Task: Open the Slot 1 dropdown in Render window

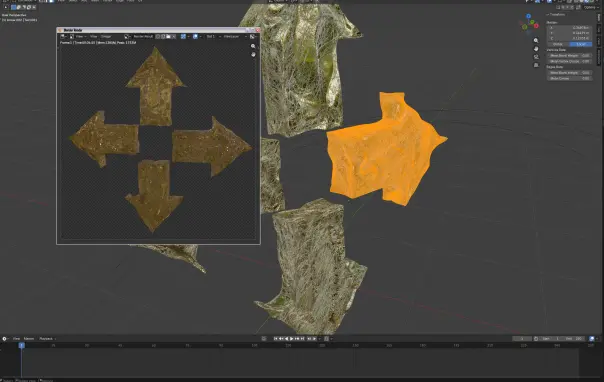Action: click(213, 37)
